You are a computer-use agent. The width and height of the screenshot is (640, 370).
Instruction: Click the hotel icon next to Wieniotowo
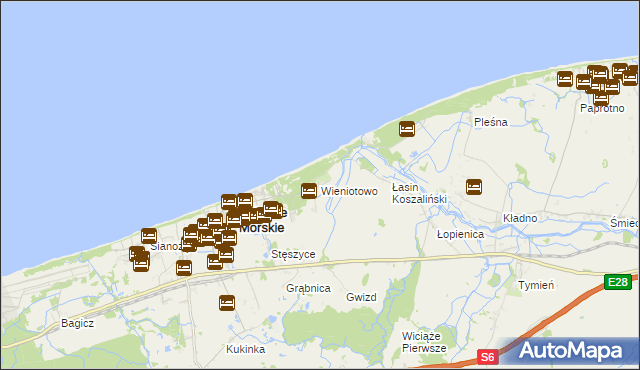click(309, 191)
